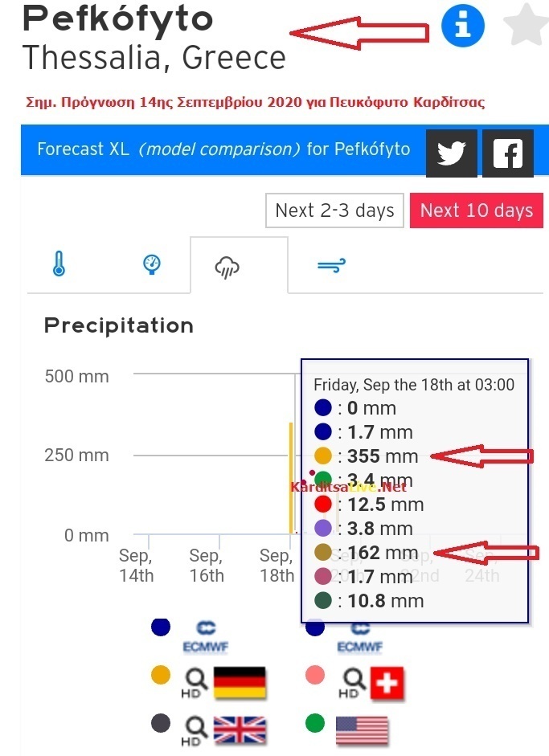Share forecast via Facebook icon
Viewport: 549px width, 756px height.
508,153
